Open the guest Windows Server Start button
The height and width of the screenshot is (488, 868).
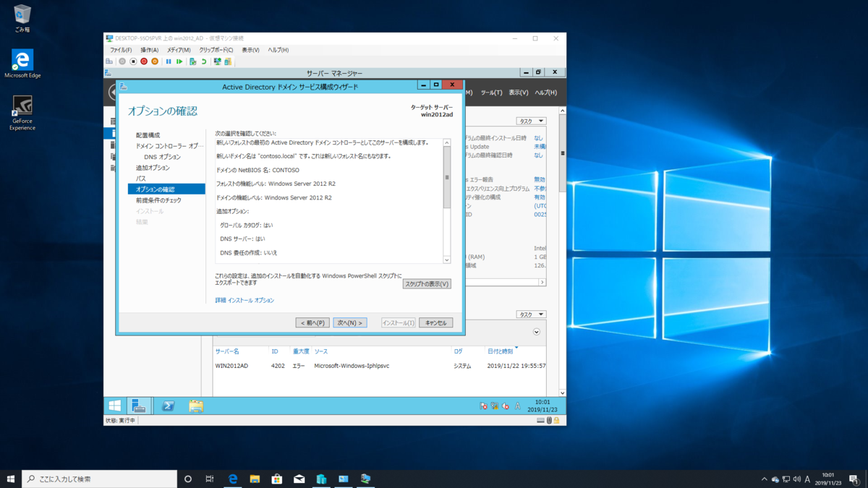pyautogui.click(x=115, y=406)
